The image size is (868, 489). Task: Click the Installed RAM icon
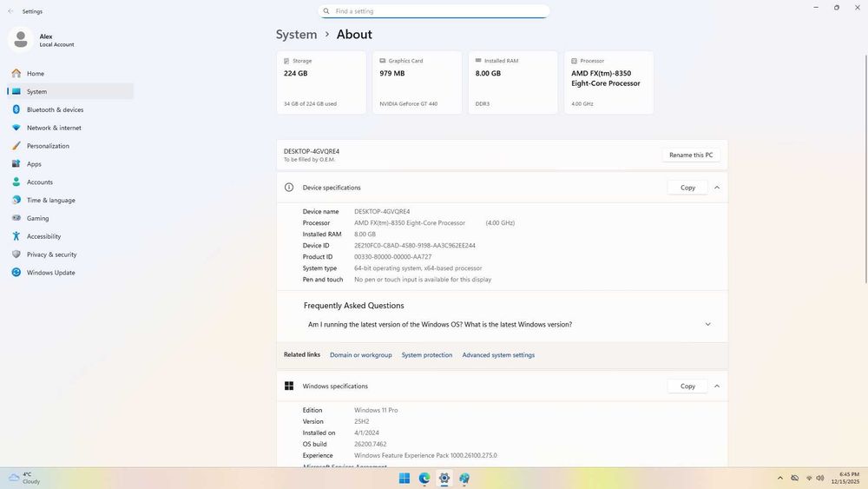(x=478, y=61)
